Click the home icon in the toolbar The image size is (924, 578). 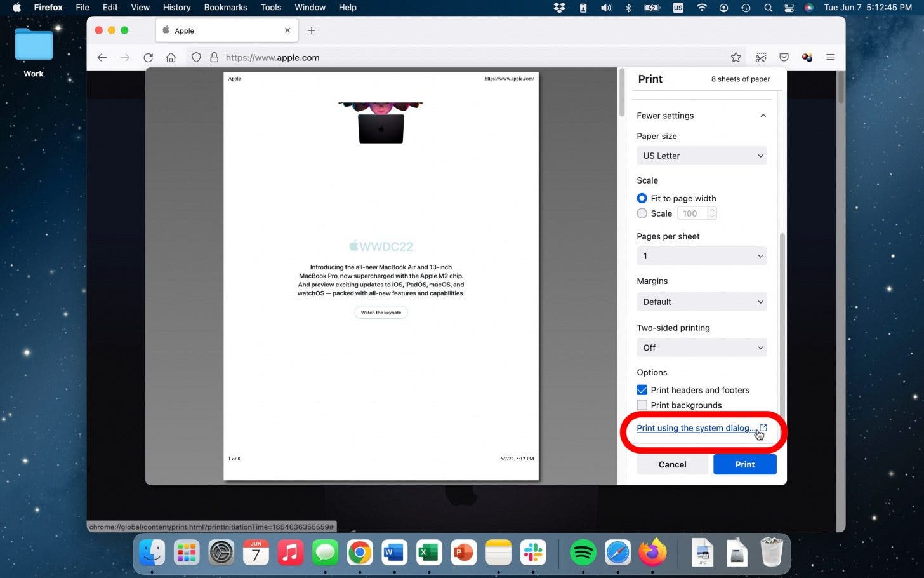pyautogui.click(x=171, y=57)
